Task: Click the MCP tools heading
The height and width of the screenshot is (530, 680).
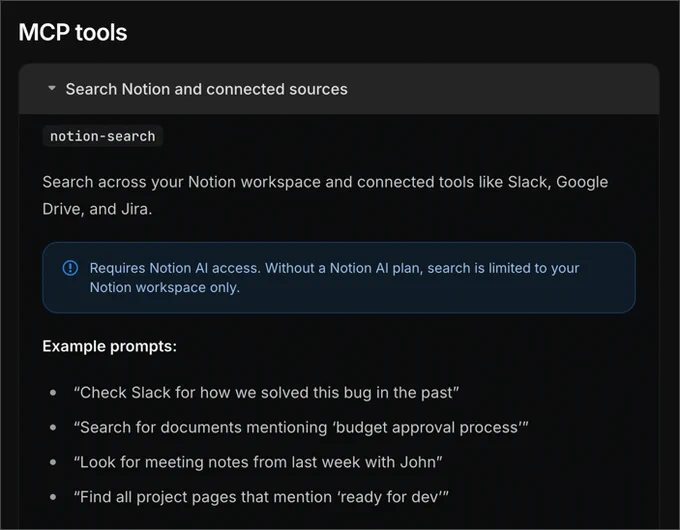Action: [x=73, y=33]
